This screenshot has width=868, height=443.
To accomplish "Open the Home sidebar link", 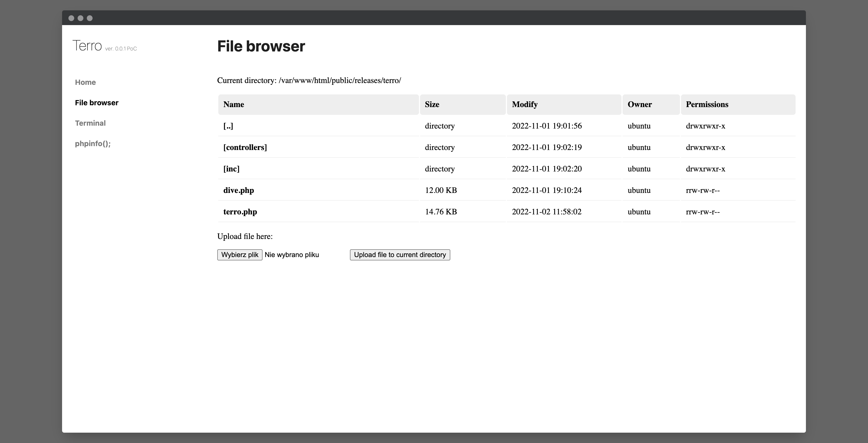I will tap(85, 82).
